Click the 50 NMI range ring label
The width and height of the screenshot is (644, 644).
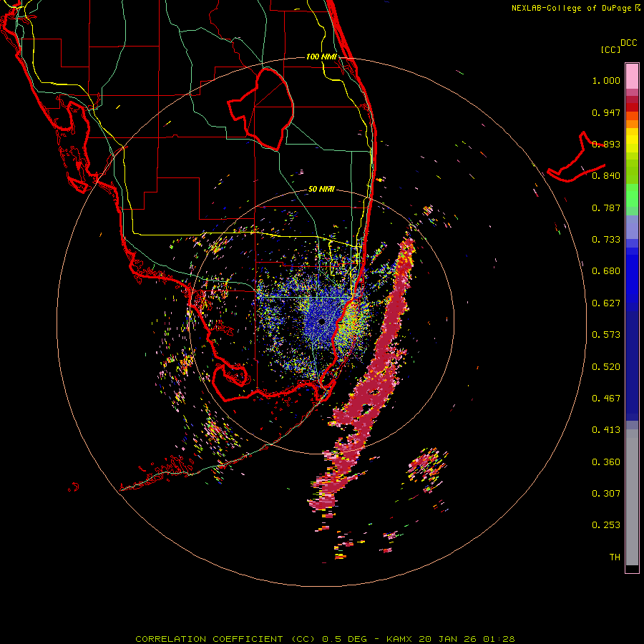coord(321,189)
